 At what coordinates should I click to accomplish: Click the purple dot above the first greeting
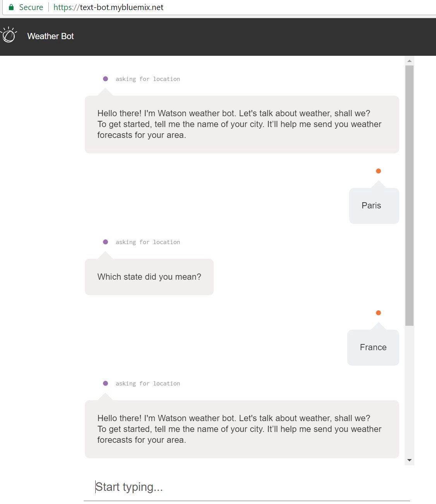click(105, 79)
